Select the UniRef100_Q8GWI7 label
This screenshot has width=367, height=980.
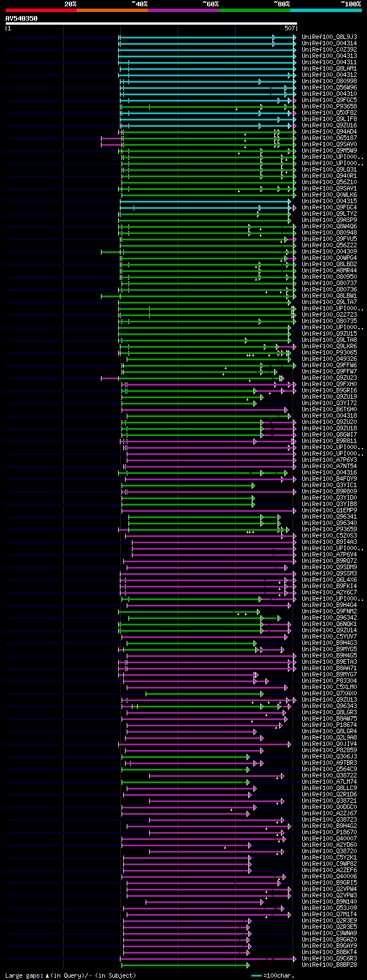point(329,434)
